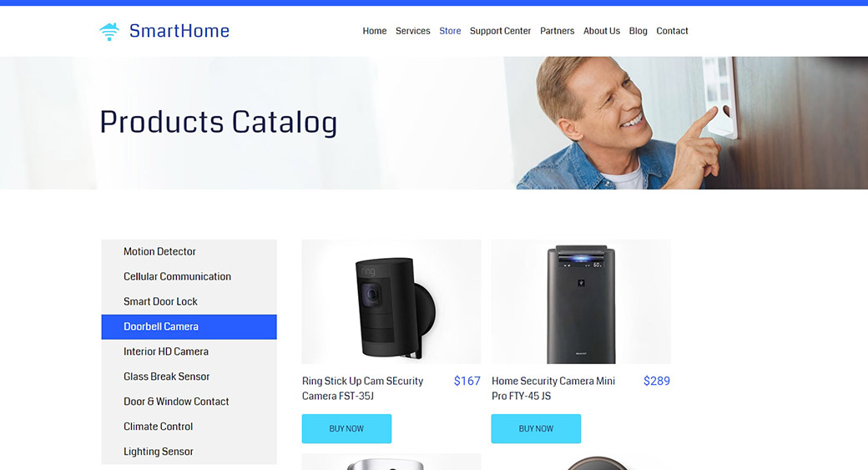Open the Blog navigation link

(x=638, y=31)
